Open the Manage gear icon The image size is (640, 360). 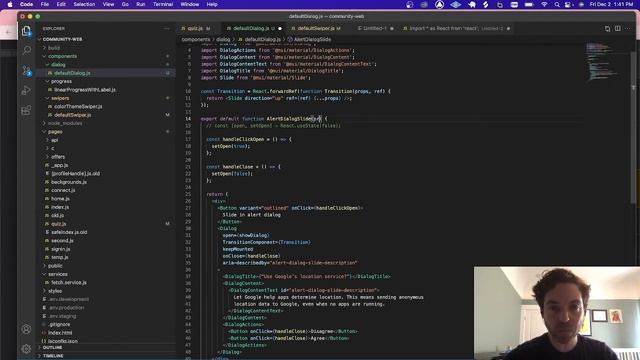point(26,349)
